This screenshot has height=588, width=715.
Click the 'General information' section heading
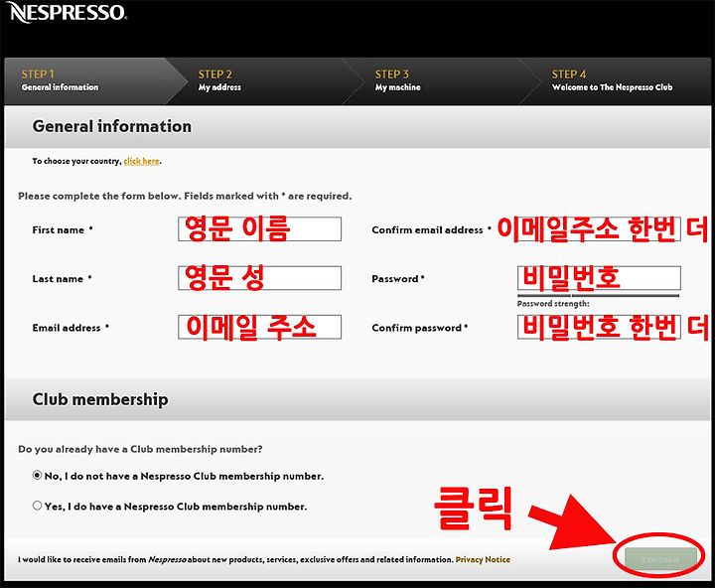pos(111,126)
